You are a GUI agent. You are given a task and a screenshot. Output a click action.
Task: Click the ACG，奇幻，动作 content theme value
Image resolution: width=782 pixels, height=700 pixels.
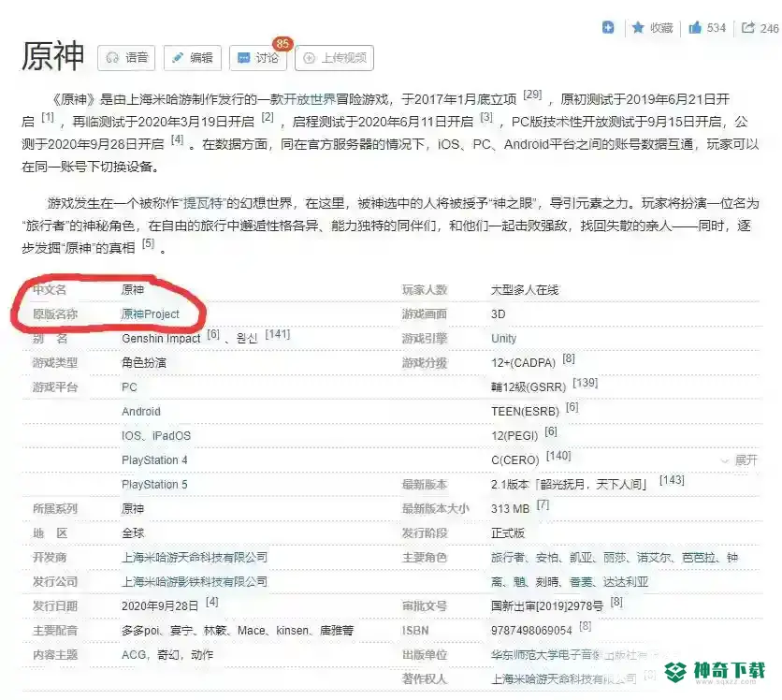click(167, 654)
